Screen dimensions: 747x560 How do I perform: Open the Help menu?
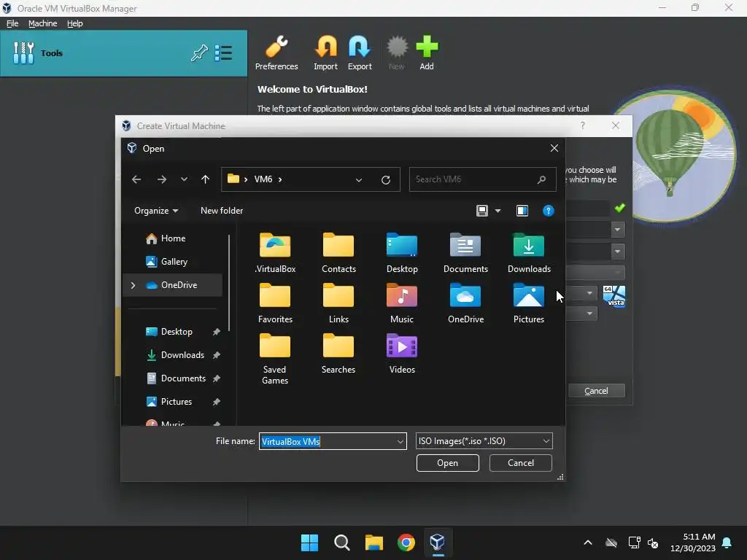[x=75, y=23]
